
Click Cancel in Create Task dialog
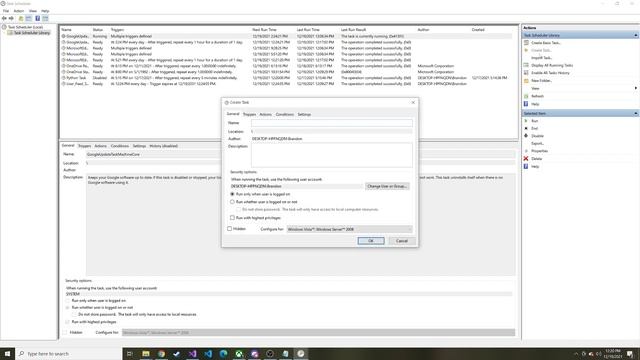402,241
